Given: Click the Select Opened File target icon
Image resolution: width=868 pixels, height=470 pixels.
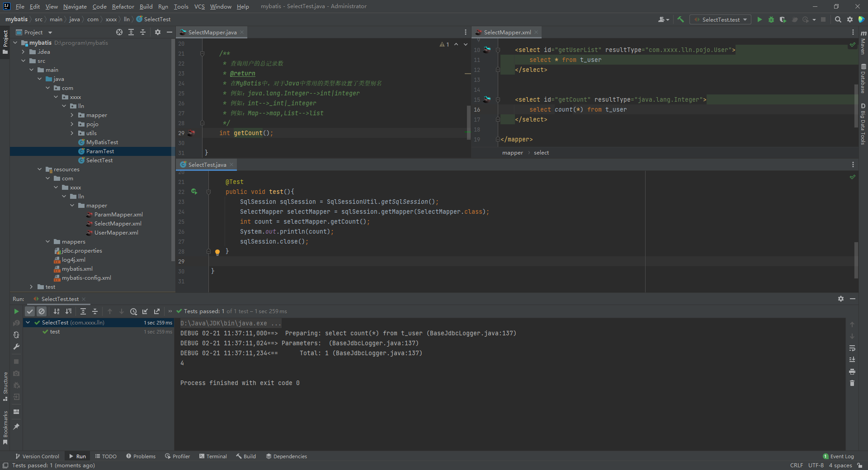Looking at the screenshot, I should [x=119, y=32].
